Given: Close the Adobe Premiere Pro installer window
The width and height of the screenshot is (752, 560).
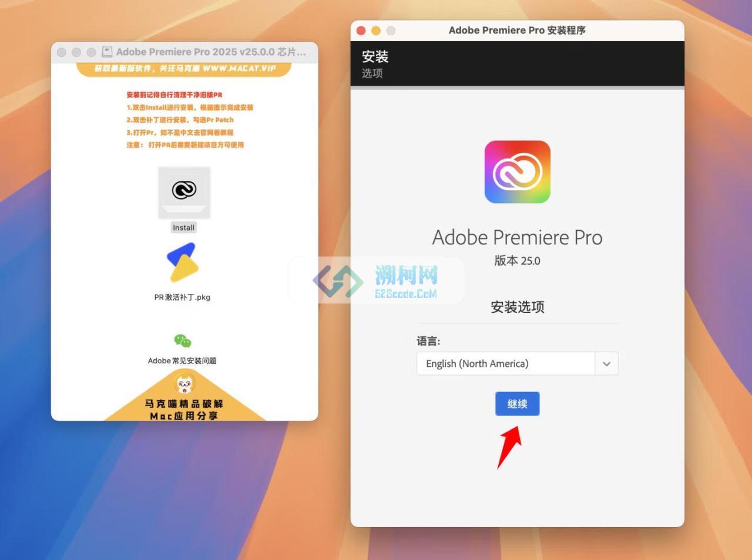Looking at the screenshot, I should [x=361, y=31].
